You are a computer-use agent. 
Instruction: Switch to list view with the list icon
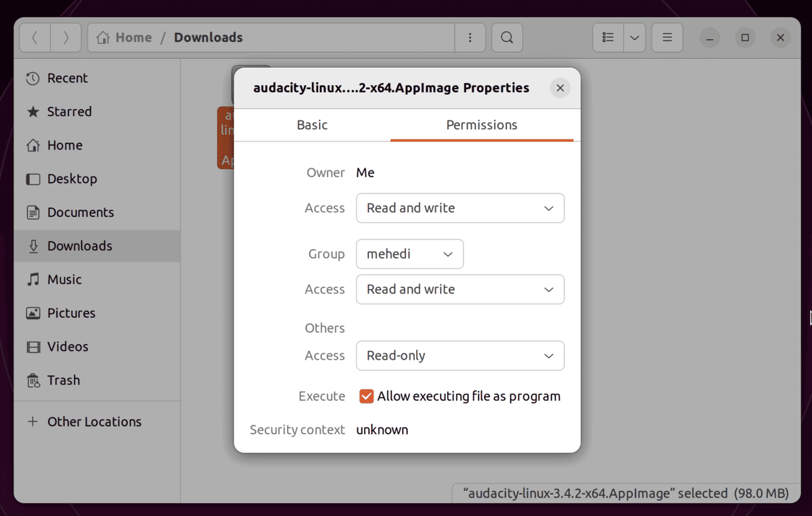(608, 38)
